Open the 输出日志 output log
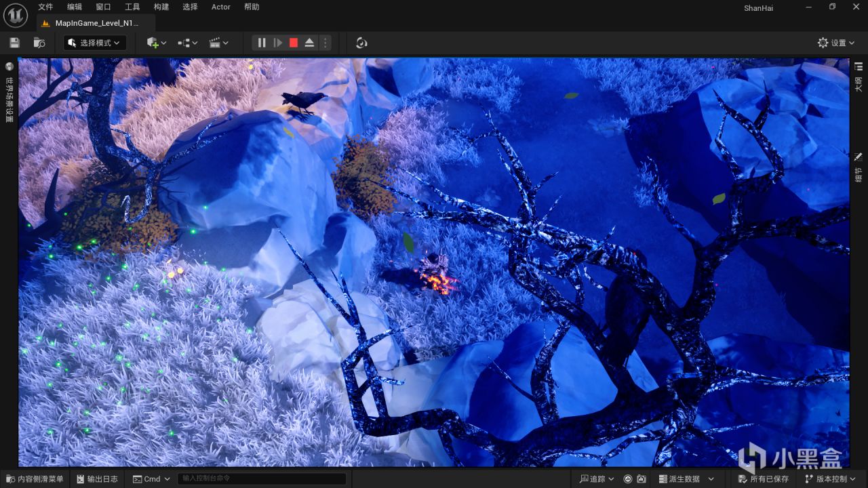 coord(98,479)
